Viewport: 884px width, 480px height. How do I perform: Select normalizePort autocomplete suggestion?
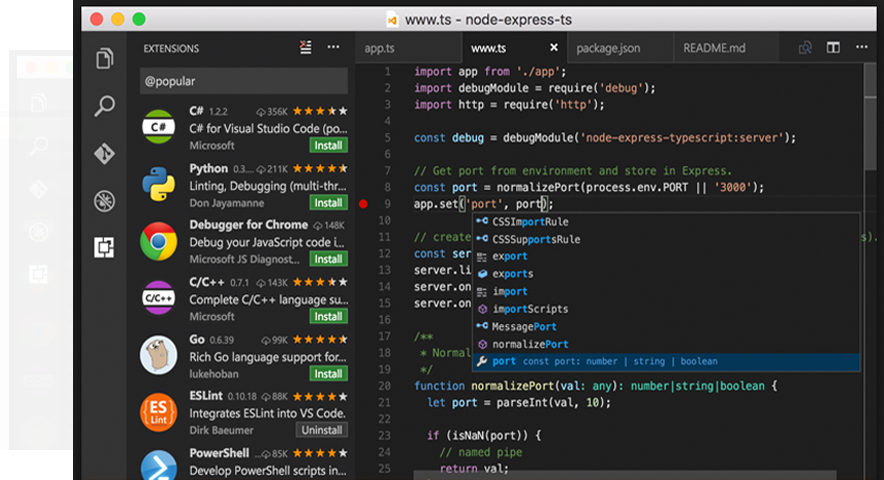click(666, 344)
